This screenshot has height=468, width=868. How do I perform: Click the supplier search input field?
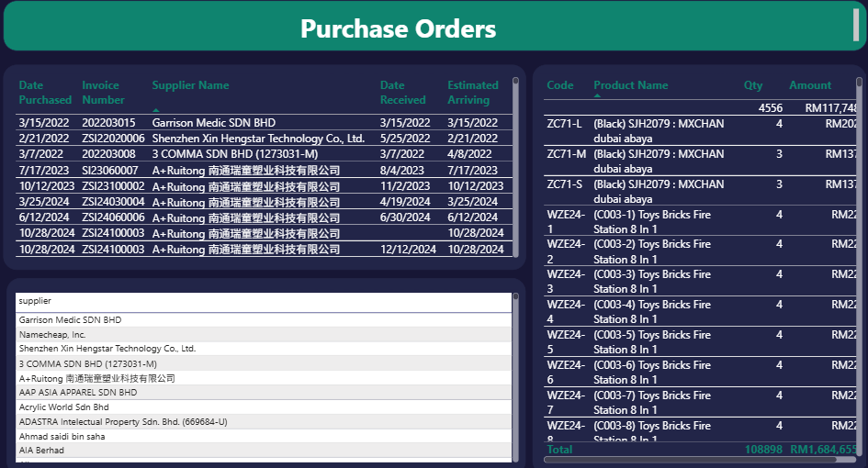tap(264, 302)
